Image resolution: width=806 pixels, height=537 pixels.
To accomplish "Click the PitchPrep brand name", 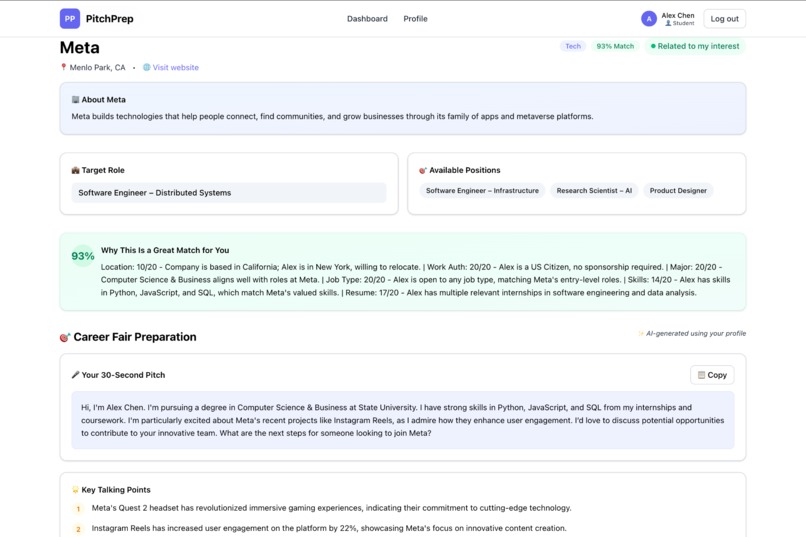I will coord(109,18).
